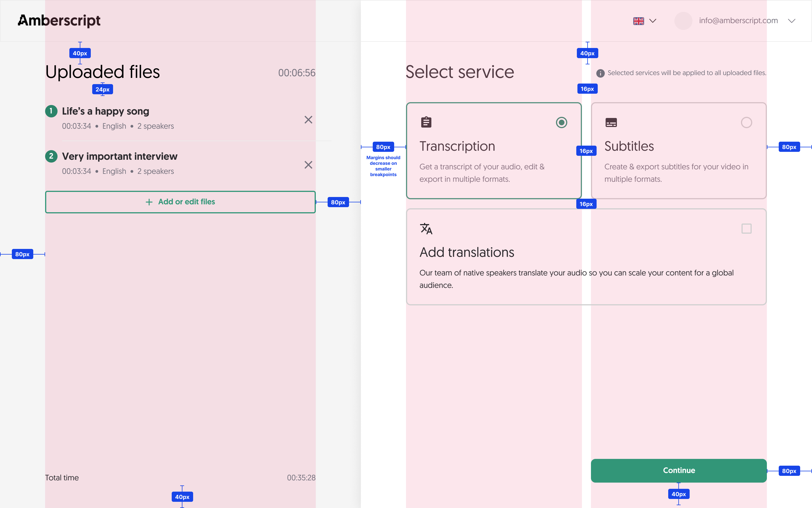
Task: Click the Add translations heading
Action: click(x=467, y=252)
